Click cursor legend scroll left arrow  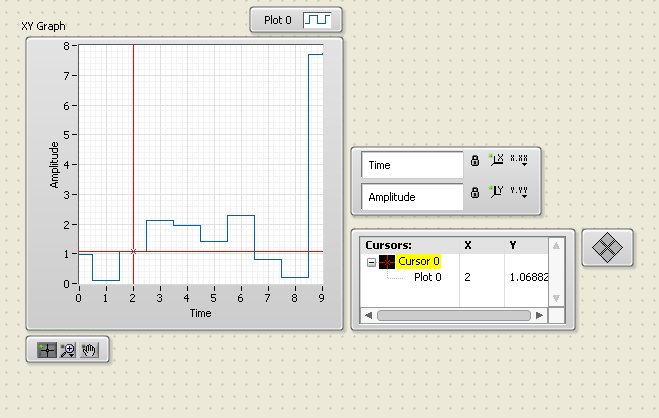tap(369, 315)
